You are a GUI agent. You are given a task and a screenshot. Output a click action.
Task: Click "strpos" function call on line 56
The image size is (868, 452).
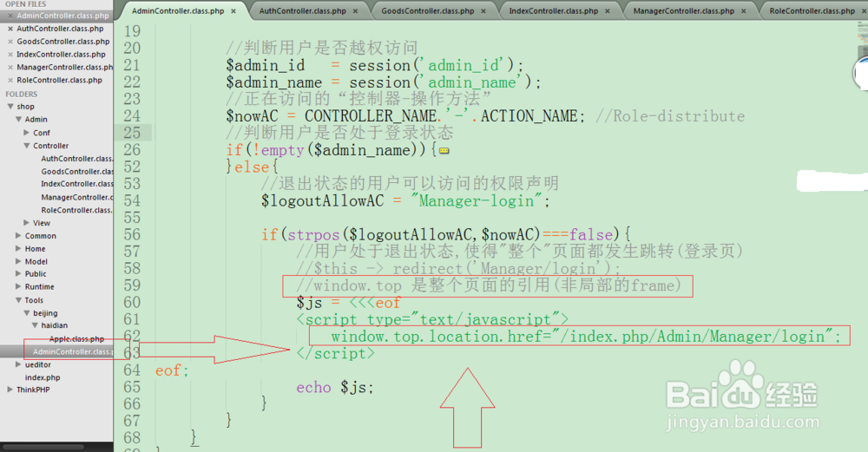coord(313,235)
